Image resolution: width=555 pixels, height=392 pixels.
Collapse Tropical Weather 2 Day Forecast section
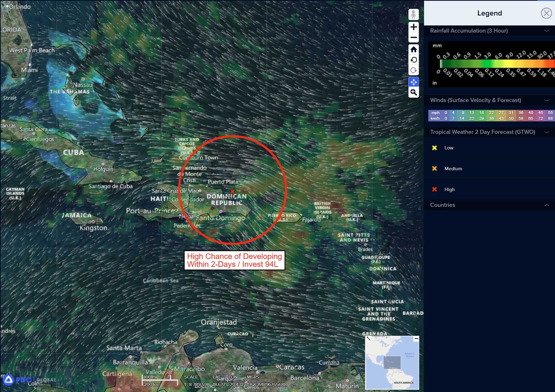tap(547, 132)
